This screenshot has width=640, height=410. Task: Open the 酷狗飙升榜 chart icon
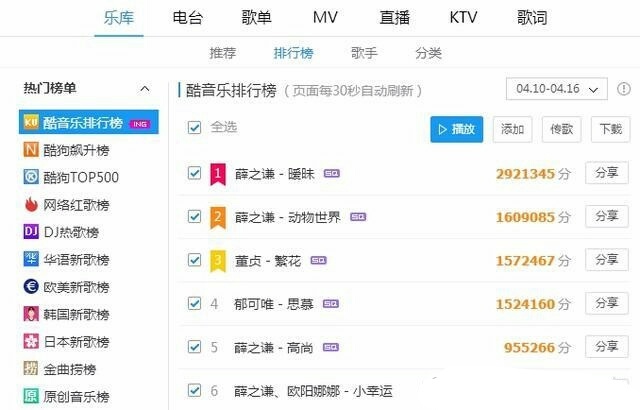click(x=31, y=150)
